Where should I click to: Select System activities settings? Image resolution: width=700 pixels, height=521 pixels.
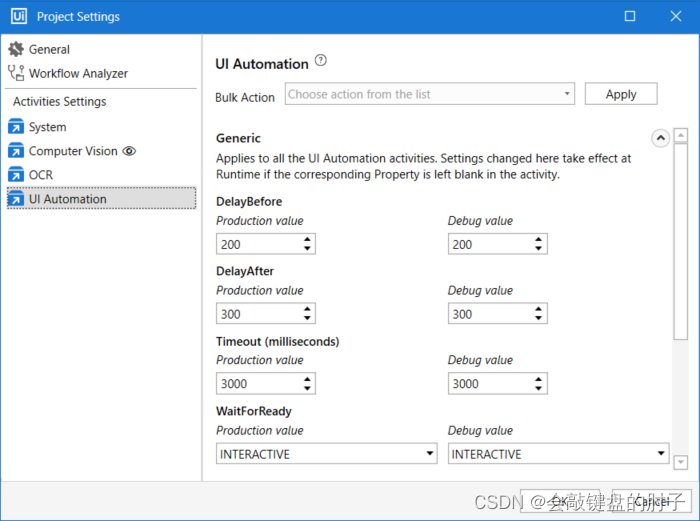47,127
